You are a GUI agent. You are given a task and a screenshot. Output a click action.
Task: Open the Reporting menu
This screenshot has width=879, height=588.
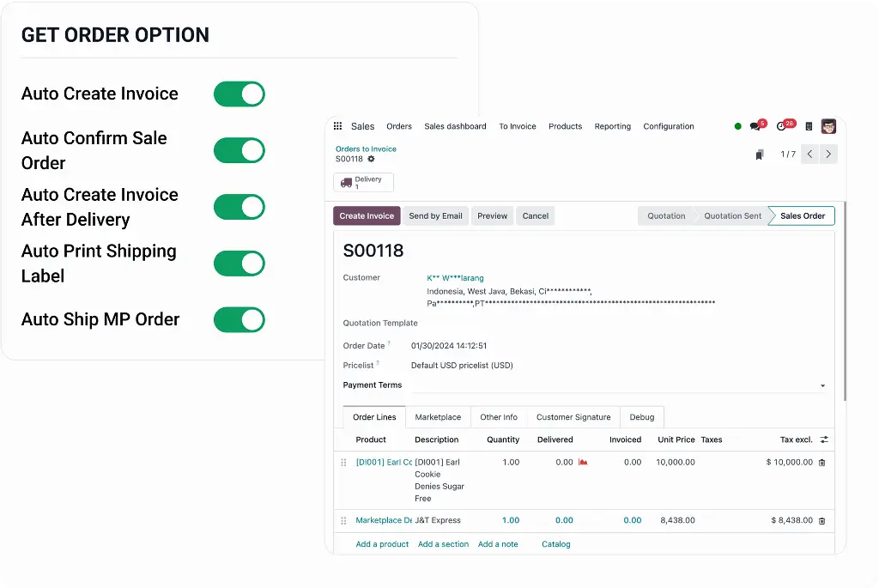point(612,126)
